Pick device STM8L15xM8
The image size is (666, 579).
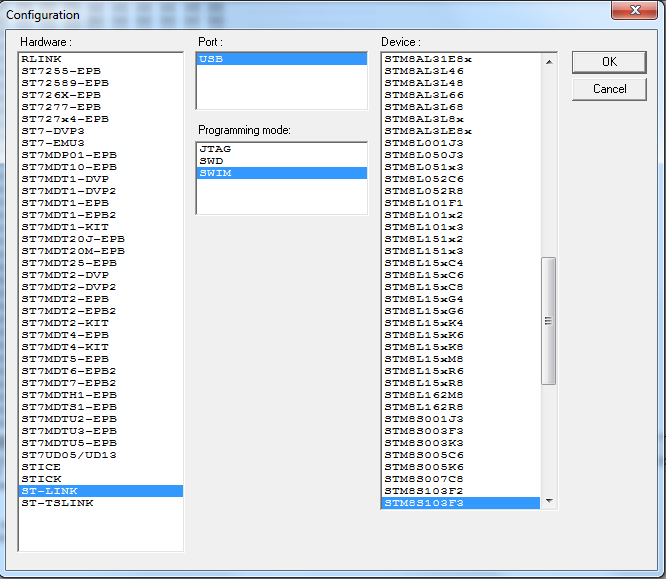pyautogui.click(x=461, y=359)
